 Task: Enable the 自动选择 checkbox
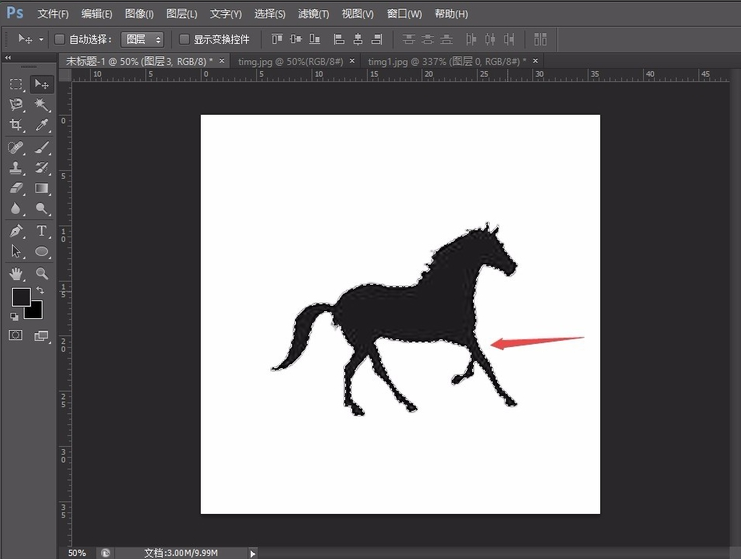coord(59,39)
